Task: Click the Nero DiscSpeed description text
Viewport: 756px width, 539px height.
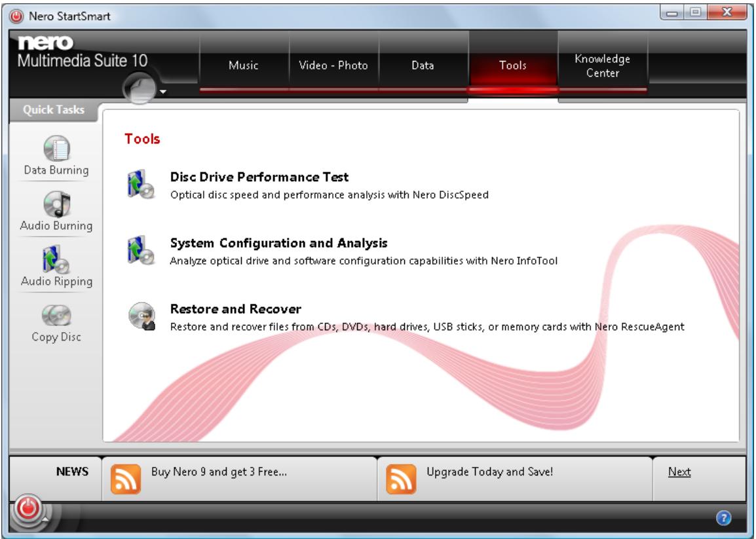Action: pos(330,195)
